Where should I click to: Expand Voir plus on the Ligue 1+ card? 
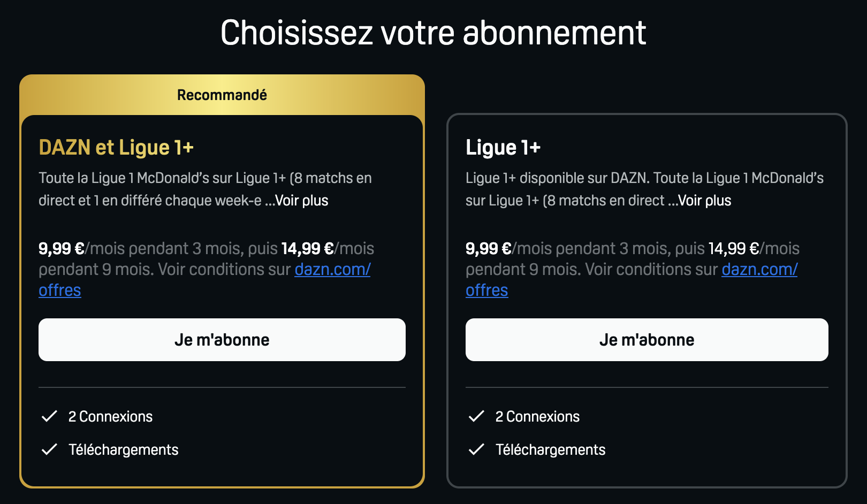tap(704, 200)
